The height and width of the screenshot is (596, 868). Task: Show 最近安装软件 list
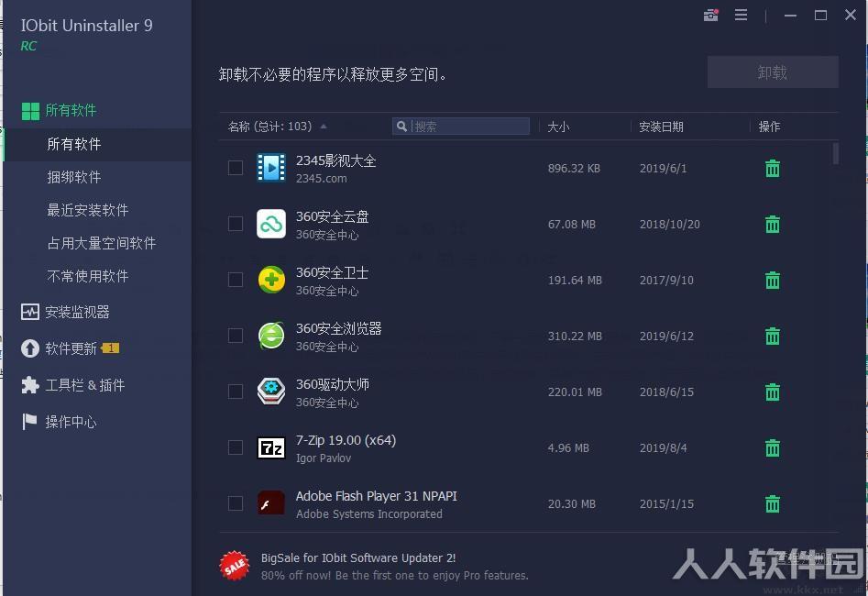tap(87, 210)
